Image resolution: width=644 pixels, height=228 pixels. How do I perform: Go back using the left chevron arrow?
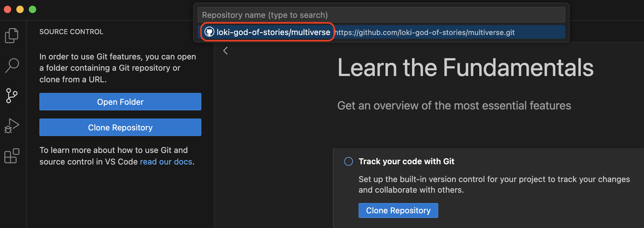(x=225, y=51)
